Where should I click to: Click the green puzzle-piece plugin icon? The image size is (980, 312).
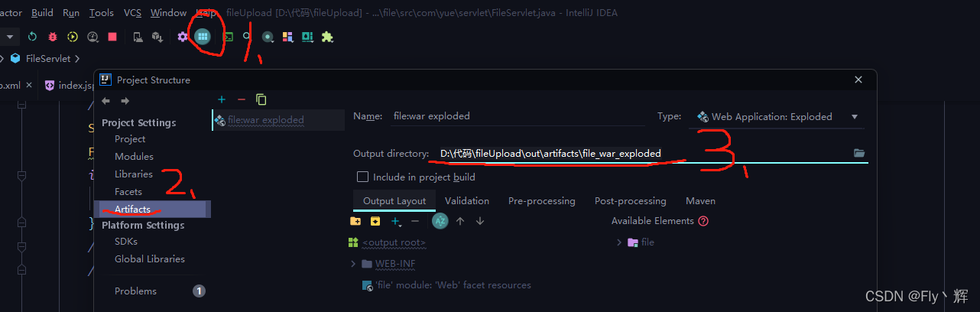[x=327, y=36]
